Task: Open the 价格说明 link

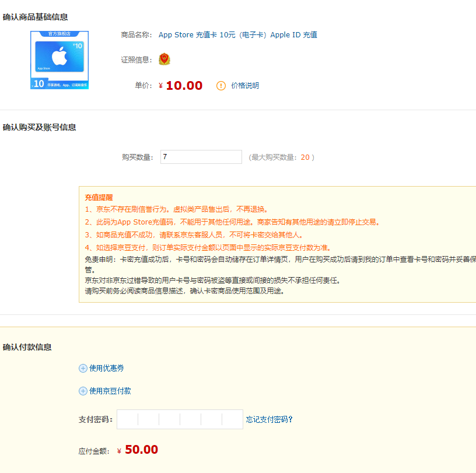Action: click(x=245, y=86)
